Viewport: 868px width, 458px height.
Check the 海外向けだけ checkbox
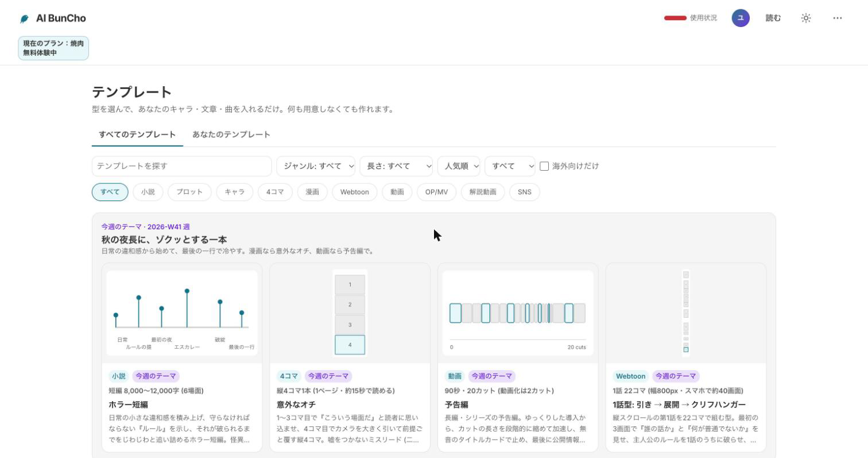pyautogui.click(x=544, y=166)
